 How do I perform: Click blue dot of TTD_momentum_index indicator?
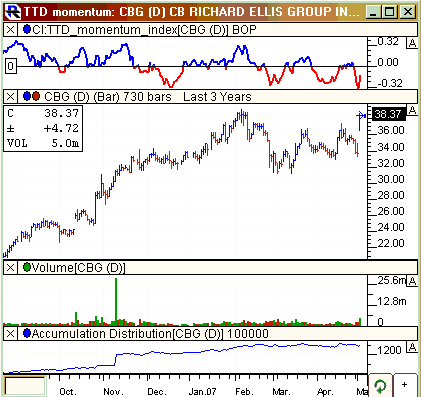click(27, 30)
